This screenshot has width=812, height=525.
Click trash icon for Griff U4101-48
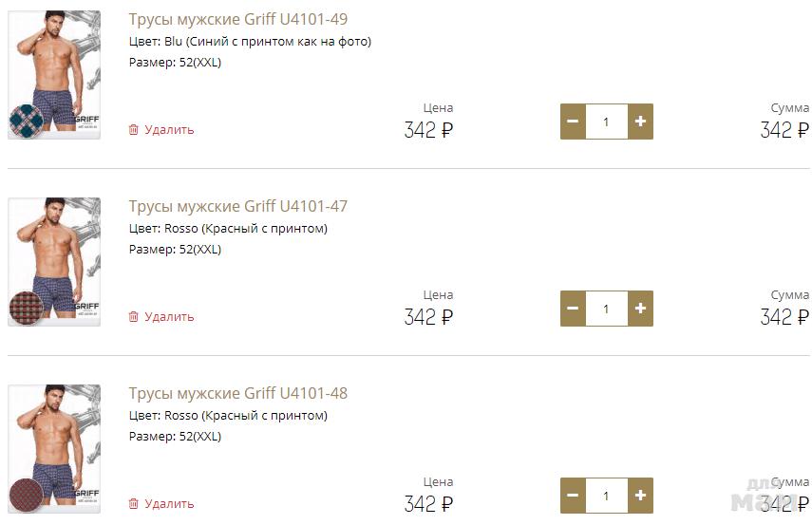tap(134, 504)
